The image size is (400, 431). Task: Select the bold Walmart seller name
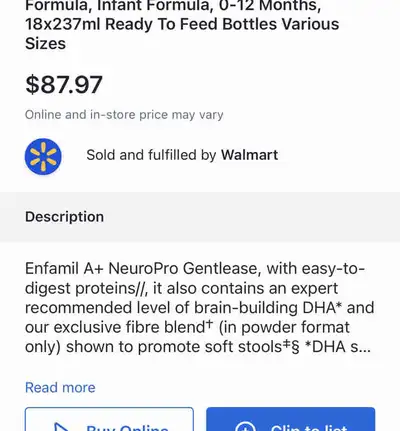[249, 155]
